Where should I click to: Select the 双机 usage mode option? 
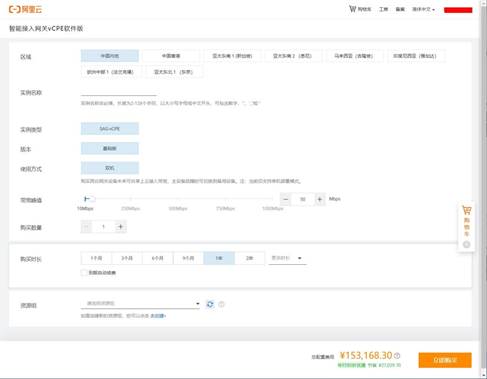click(110, 168)
